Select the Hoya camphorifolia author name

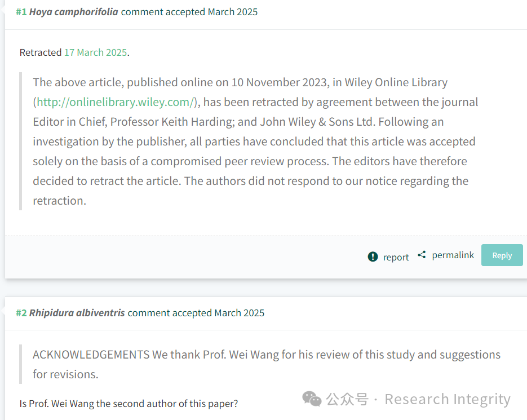74,12
